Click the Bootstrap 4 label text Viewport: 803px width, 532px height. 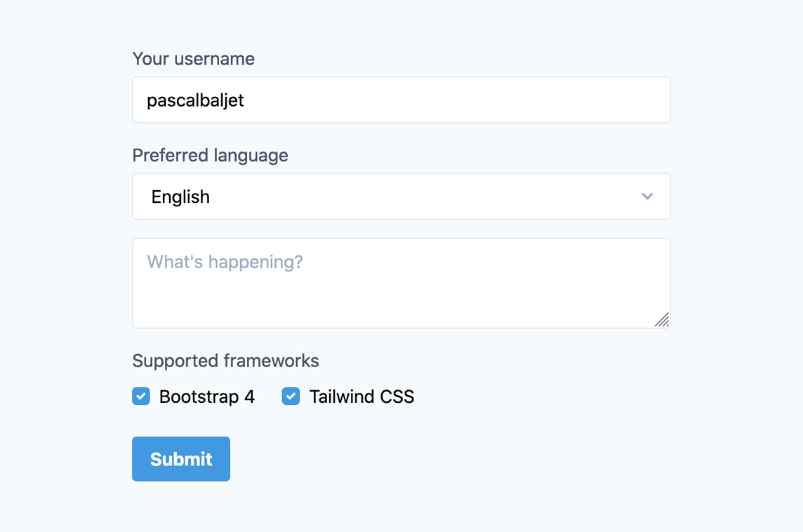206,396
